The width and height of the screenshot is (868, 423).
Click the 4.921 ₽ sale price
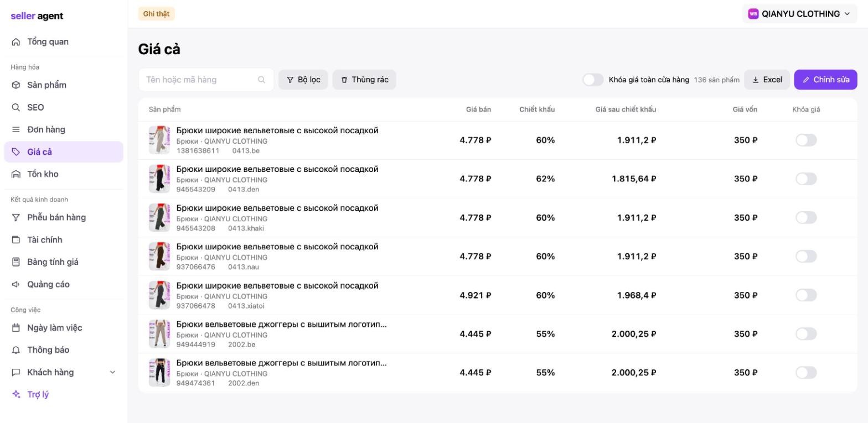click(476, 295)
